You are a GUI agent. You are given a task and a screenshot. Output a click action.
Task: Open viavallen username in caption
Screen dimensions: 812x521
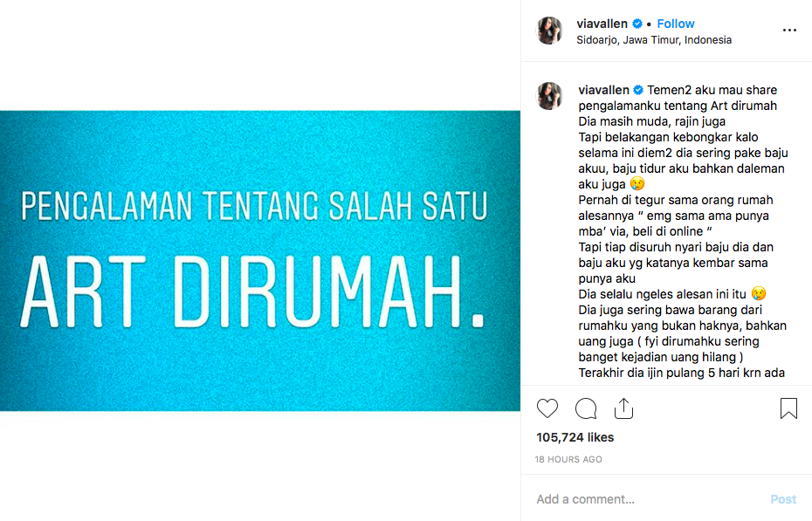[x=604, y=90]
